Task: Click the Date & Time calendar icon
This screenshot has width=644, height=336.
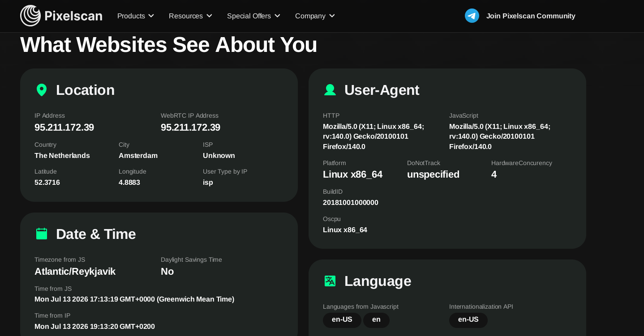Action: click(42, 234)
